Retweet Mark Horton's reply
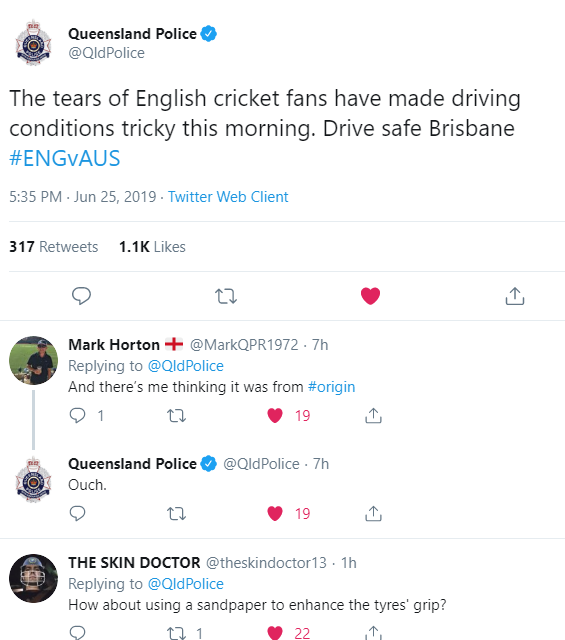 [x=176, y=416]
